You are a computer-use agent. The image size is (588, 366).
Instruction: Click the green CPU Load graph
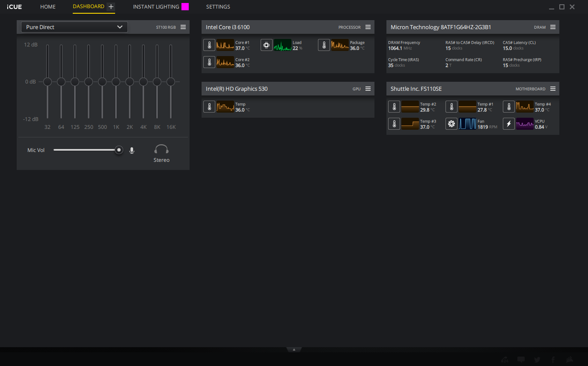282,45
